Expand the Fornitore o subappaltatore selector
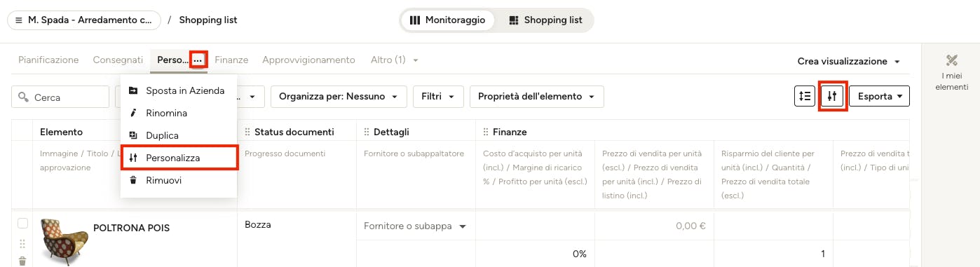980x267 pixels. [415, 226]
